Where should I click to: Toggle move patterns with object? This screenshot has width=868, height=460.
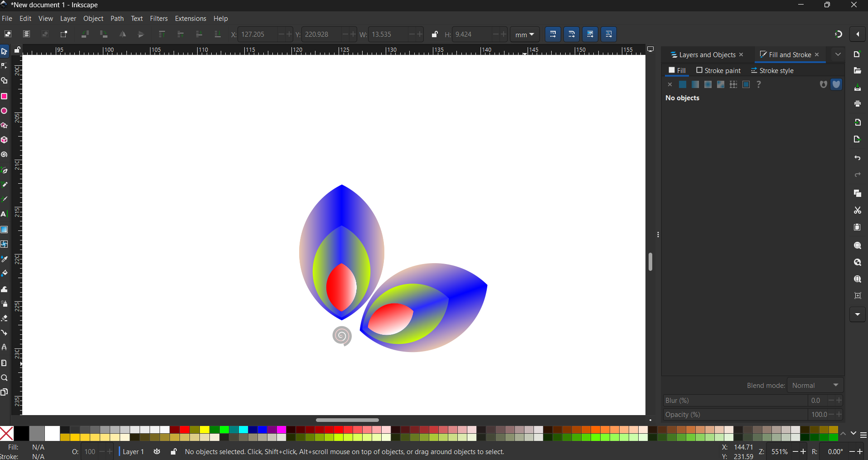coord(609,34)
